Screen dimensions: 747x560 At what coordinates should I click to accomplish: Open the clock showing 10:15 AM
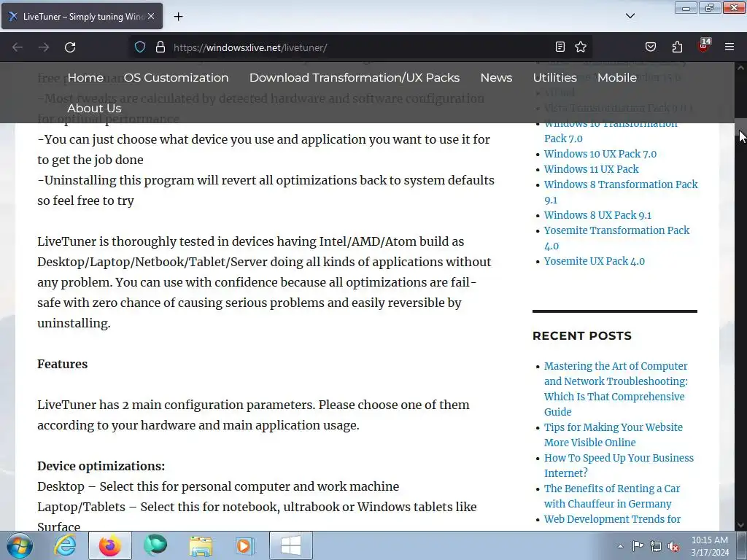pos(710,546)
